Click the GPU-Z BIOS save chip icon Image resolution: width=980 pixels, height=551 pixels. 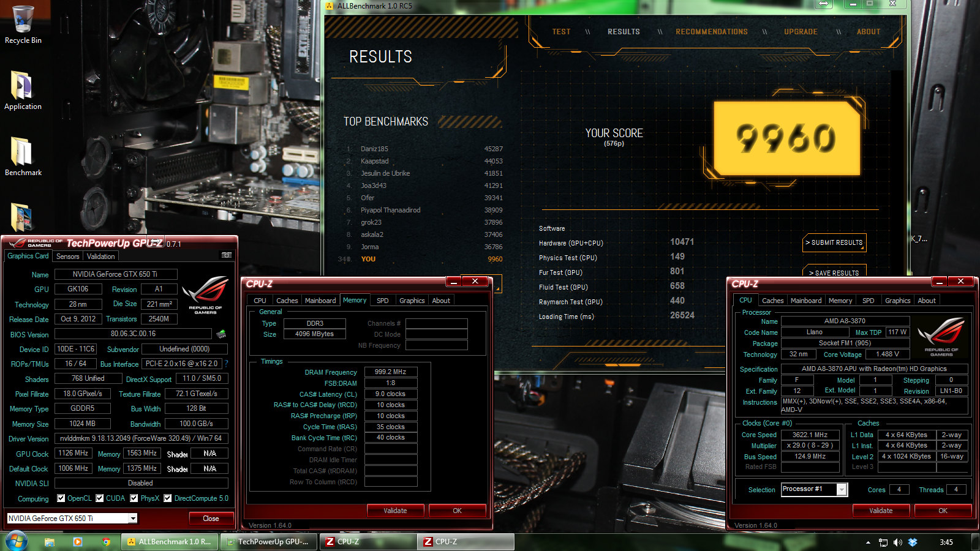click(221, 334)
